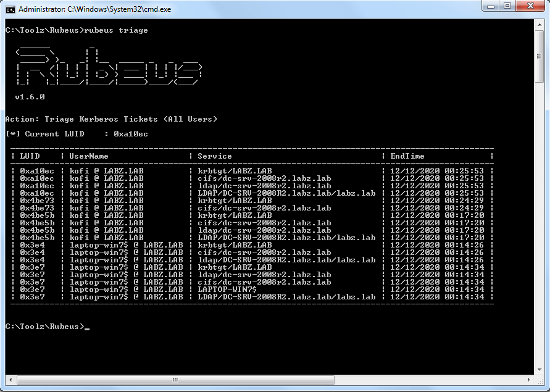The height and width of the screenshot is (392, 550).
Task: Click 'ldap/dc-srv-2008r2.labz.lab' ending 00:17:20
Action: [264, 230]
